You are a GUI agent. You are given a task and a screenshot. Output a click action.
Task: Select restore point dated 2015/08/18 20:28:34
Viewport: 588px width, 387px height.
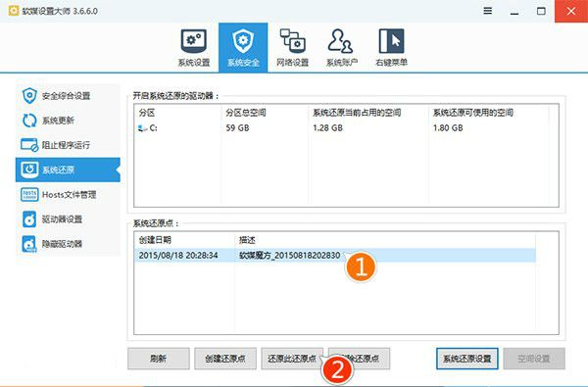click(334, 256)
